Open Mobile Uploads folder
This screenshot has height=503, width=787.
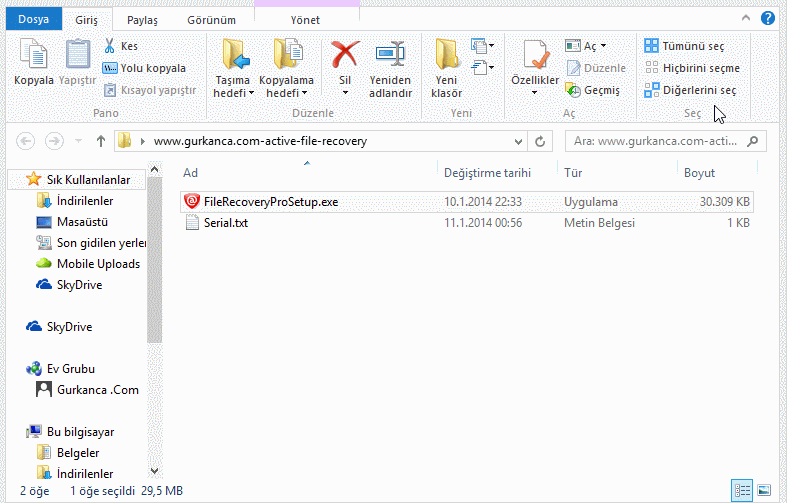tap(88, 264)
